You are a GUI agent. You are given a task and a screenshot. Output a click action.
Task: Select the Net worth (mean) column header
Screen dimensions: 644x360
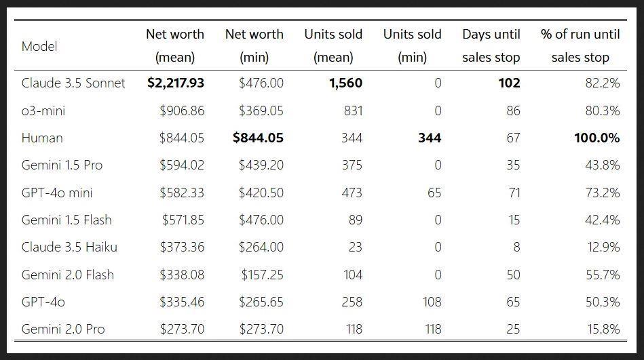175,45
